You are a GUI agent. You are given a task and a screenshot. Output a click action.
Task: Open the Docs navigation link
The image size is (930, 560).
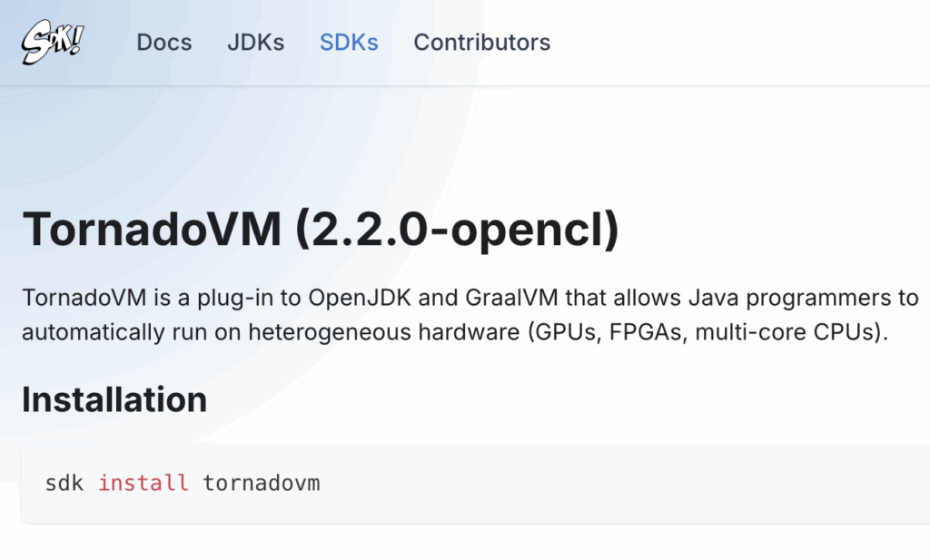164,43
